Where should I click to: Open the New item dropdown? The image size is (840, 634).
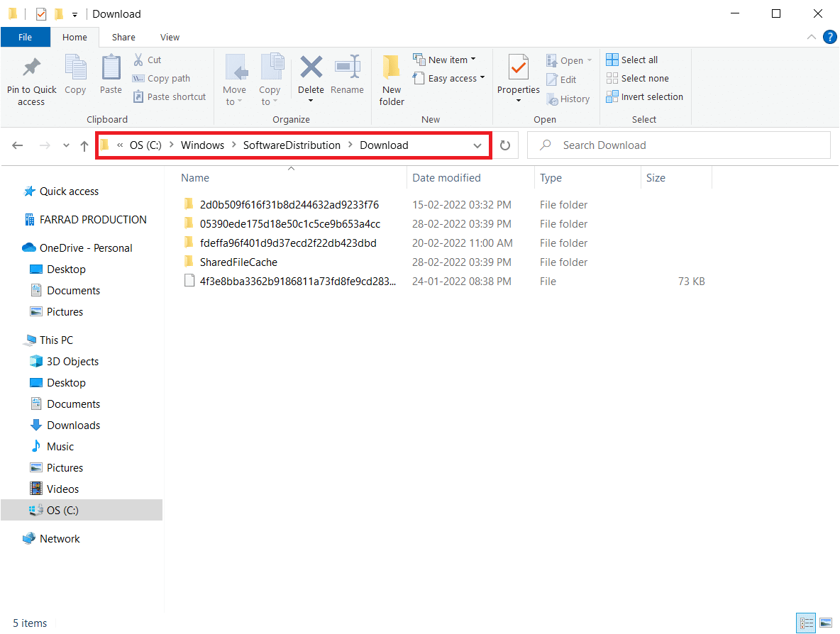tap(445, 60)
